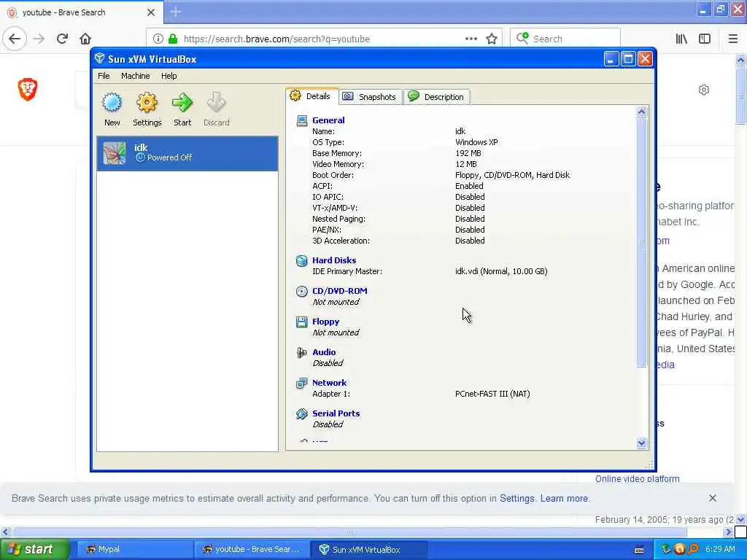Dismiss the usage metrics banner

point(713,498)
